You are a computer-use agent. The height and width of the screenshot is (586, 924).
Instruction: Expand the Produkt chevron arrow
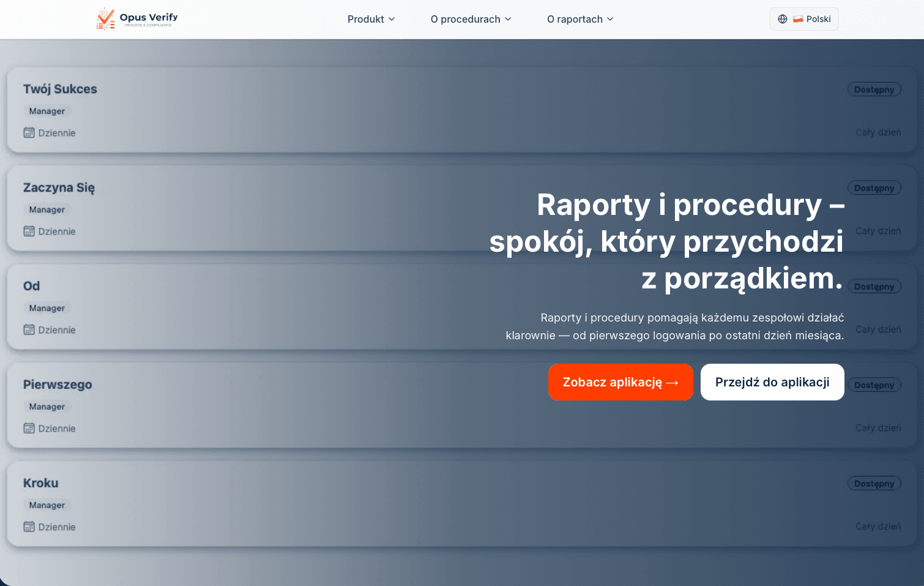click(392, 19)
